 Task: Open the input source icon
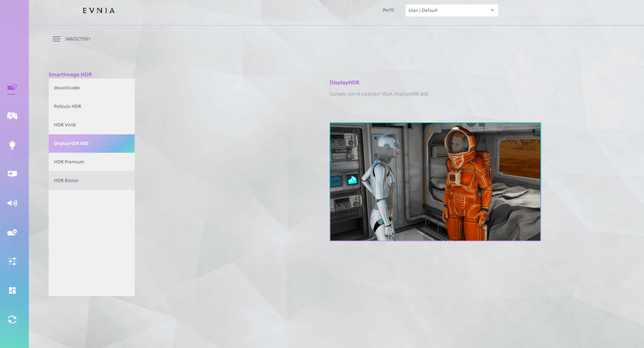pyautogui.click(x=12, y=174)
